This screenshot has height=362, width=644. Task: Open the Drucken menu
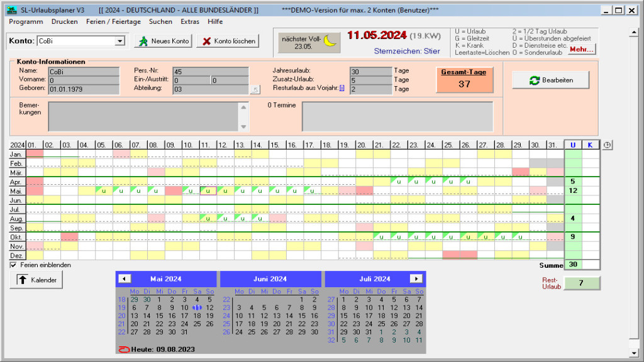coord(65,21)
